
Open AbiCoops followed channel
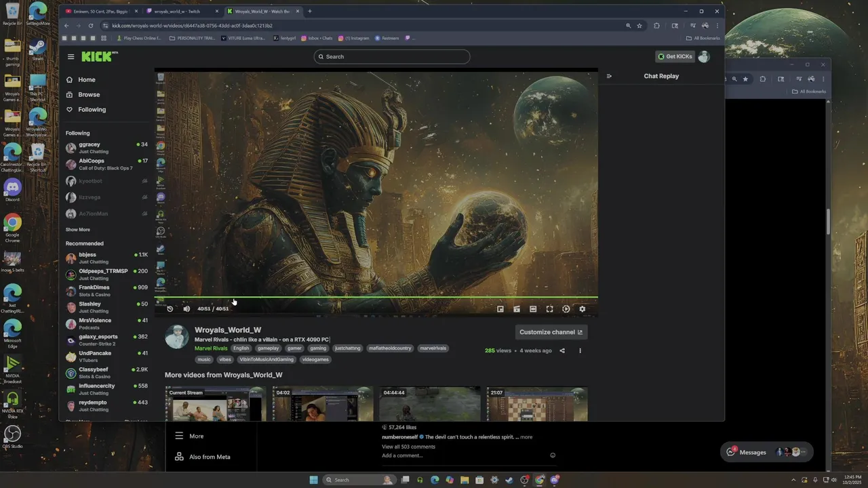pyautogui.click(x=107, y=164)
